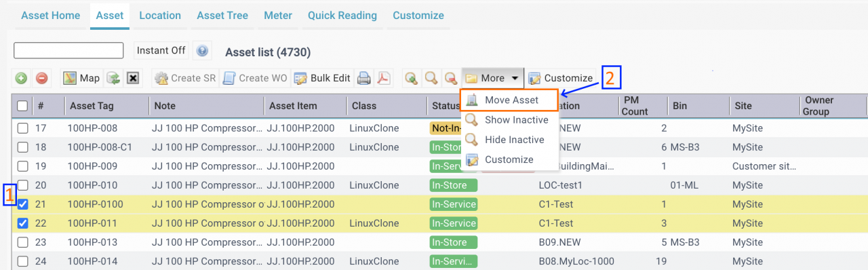Export list using the PDF icon
Image resolution: width=868 pixels, height=270 pixels.
[x=384, y=78]
